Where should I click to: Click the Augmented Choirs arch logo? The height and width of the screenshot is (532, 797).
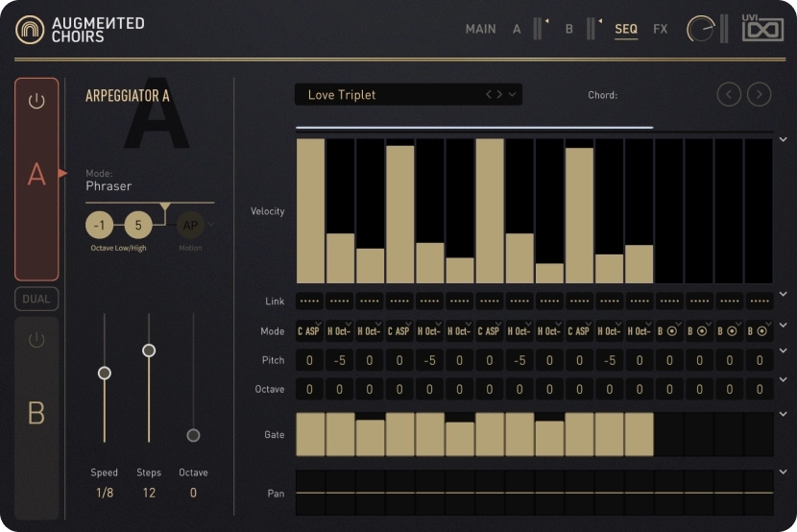[30, 30]
